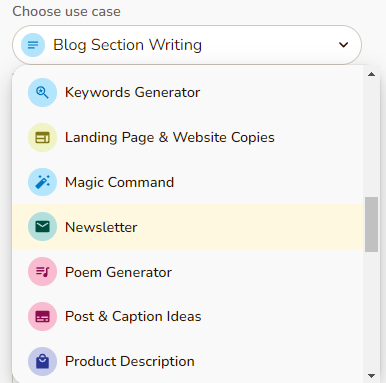The image size is (386, 383).
Task: Click the Keywords Generator magnifier icon
Action: (x=42, y=92)
